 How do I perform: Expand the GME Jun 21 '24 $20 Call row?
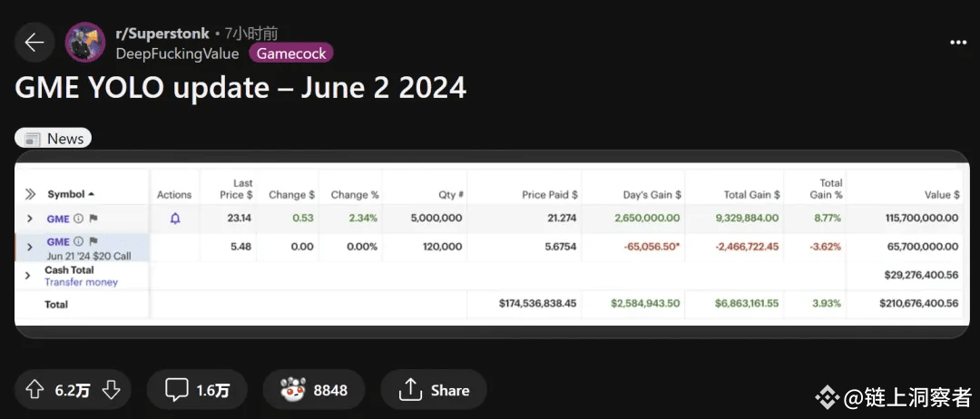29,248
